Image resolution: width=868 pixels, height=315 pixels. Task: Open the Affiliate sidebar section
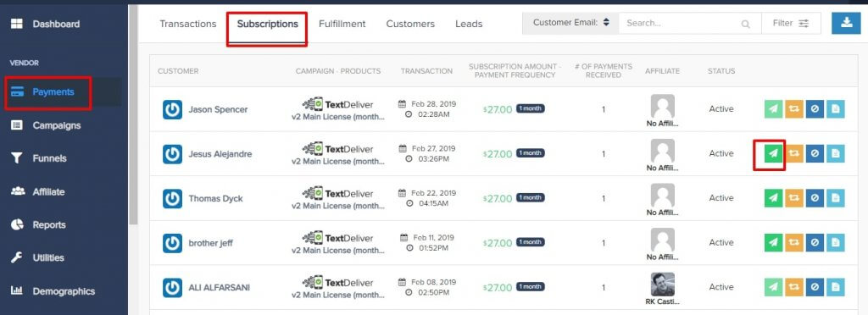point(39,191)
